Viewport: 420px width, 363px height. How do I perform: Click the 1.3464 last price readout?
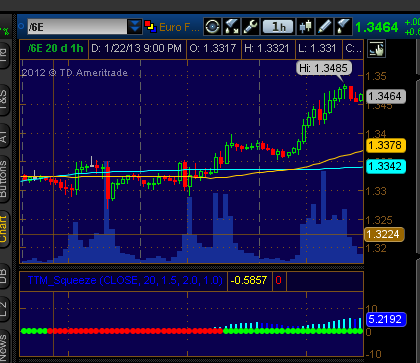pyautogui.click(x=377, y=27)
